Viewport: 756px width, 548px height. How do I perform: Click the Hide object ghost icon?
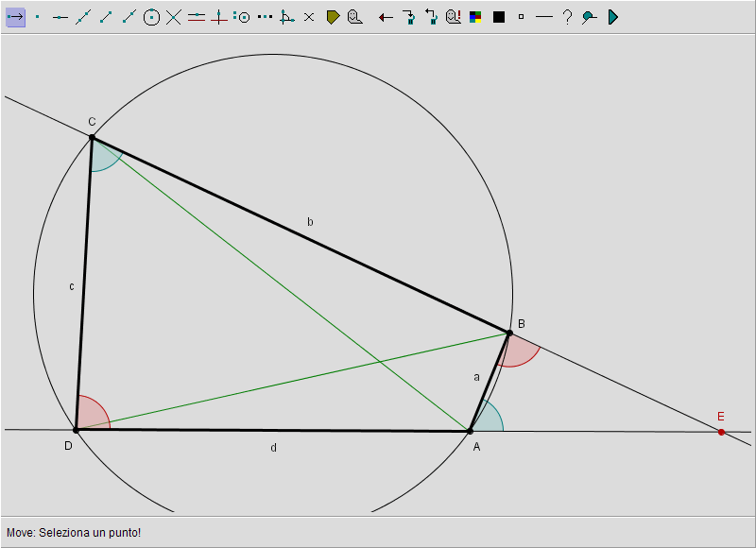tap(354, 17)
